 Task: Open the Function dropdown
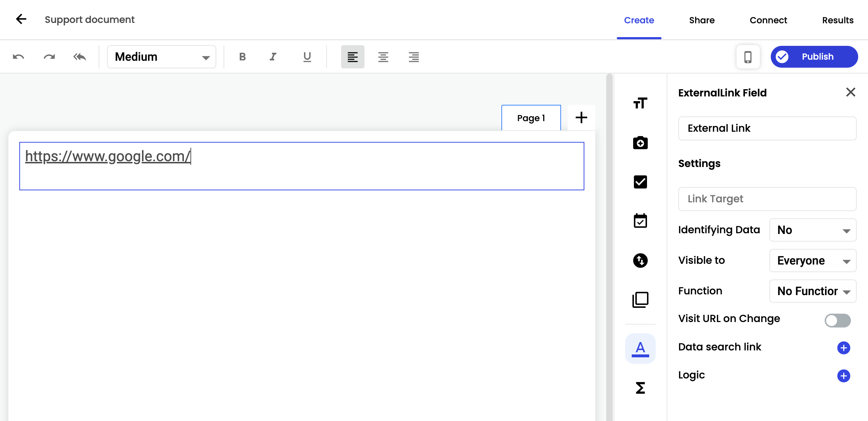pyautogui.click(x=813, y=291)
